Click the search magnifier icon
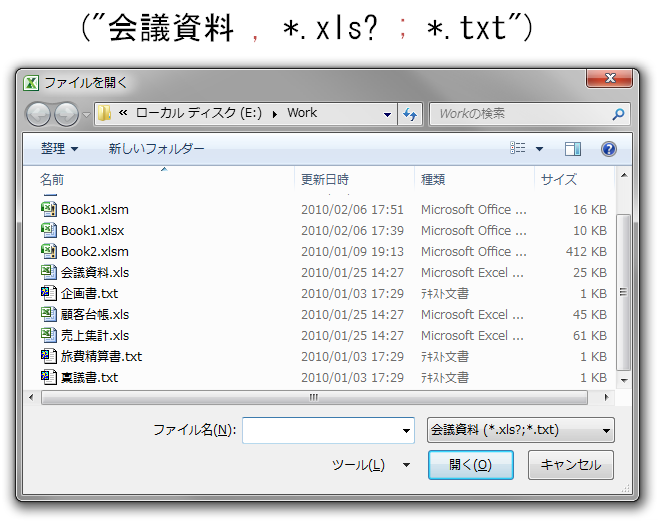The image size is (658, 523). (x=618, y=114)
